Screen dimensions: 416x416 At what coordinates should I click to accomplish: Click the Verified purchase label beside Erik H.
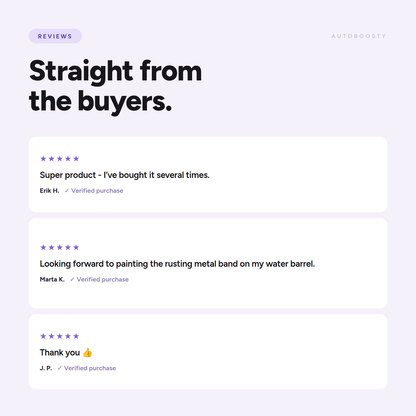point(97,191)
